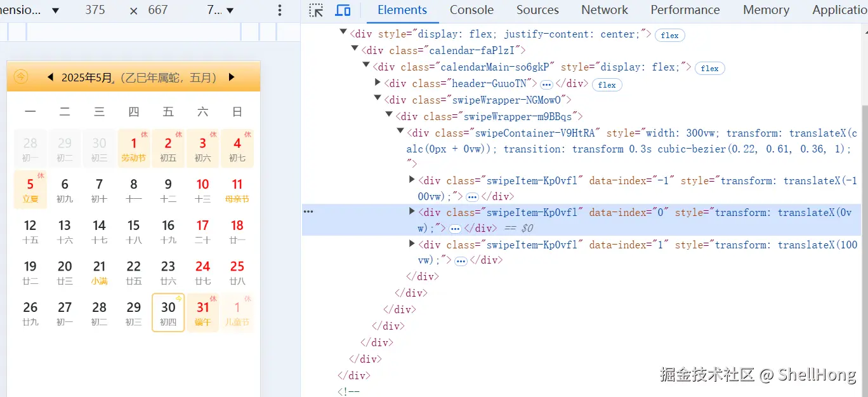The height and width of the screenshot is (397, 868).
Task: Collapse the calendar-faPlzI div node
Action: pyautogui.click(x=355, y=48)
